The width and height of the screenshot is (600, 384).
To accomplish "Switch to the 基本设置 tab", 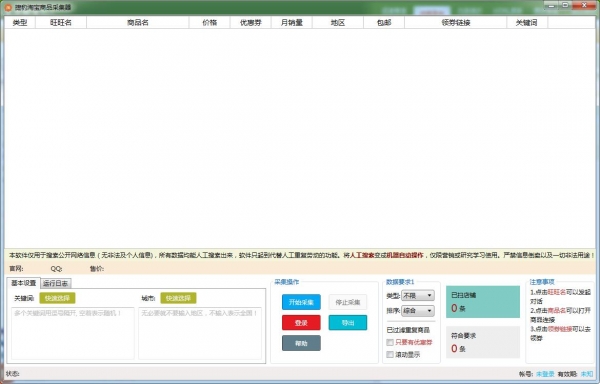I will click(24, 283).
